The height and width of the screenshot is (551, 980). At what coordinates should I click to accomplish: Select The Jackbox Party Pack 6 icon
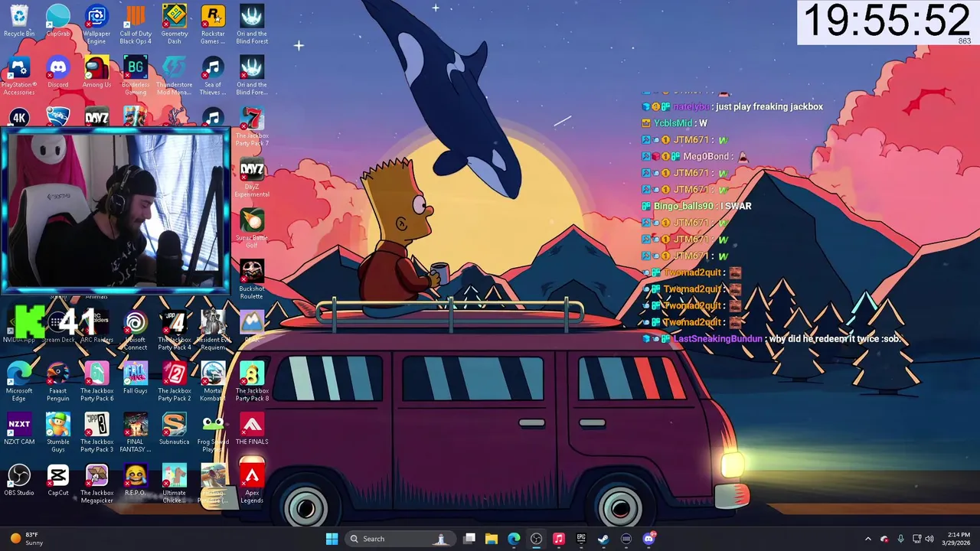tap(96, 383)
